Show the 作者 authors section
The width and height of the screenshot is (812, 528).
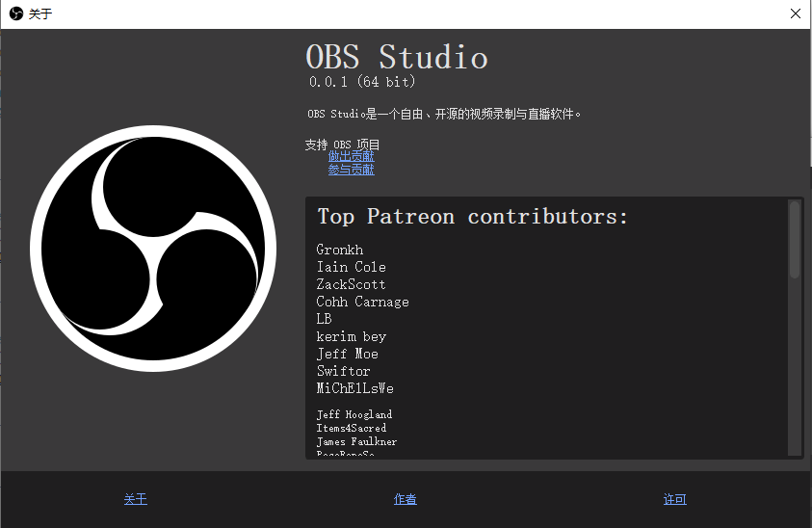click(x=405, y=499)
